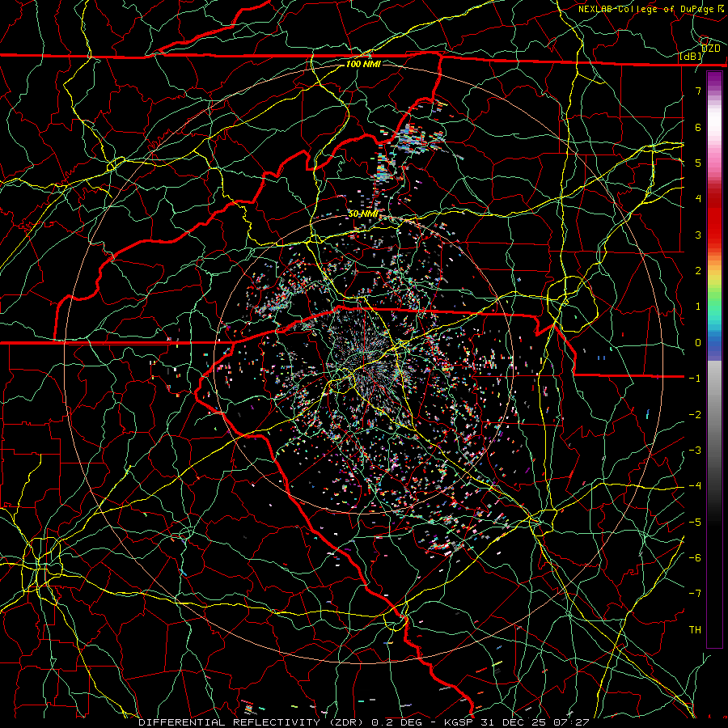This screenshot has width=728, height=728.
Task: Click the 50 NMI range ring label
Action: (x=363, y=214)
